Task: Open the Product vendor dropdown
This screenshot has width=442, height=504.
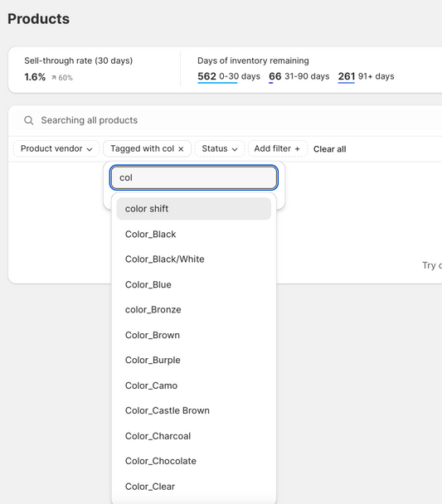Action: coord(56,149)
